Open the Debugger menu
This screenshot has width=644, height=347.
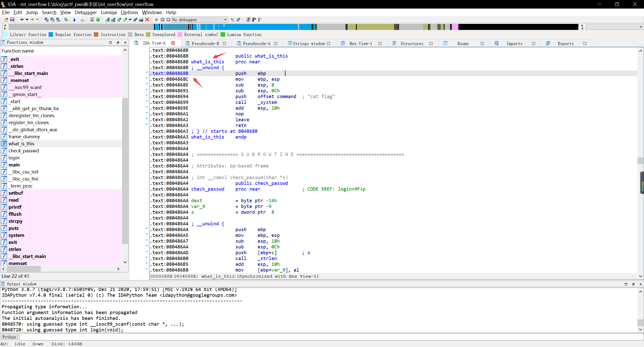coord(86,12)
